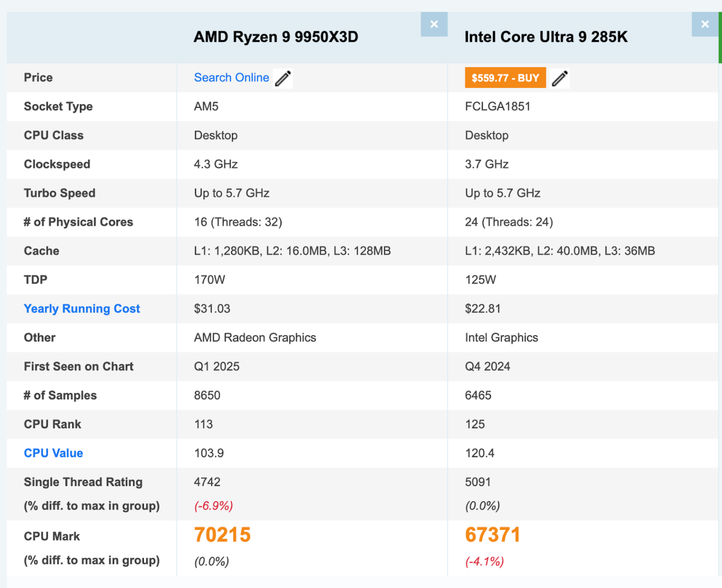Viewport: 722px width, 588px height.
Task: Open the Yearly Running Cost explanation link
Action: tap(81, 309)
